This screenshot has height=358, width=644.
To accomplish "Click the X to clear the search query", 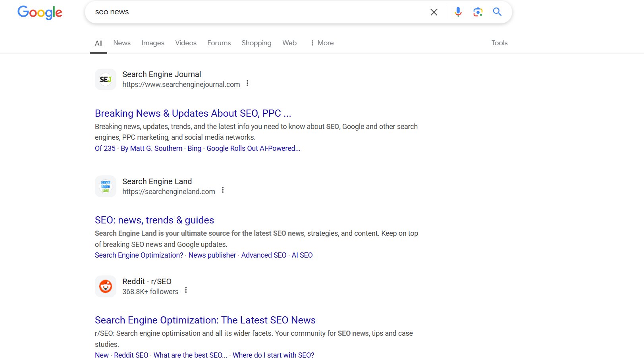I will coord(434,12).
